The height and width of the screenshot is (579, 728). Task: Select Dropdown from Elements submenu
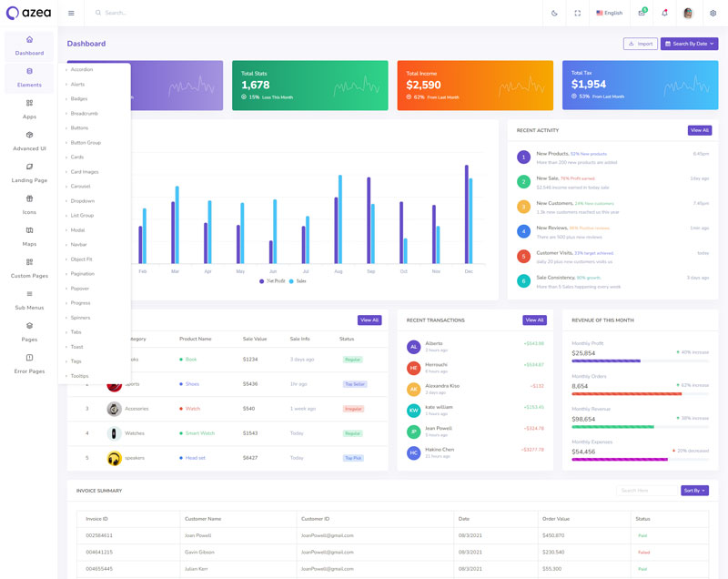(x=83, y=201)
